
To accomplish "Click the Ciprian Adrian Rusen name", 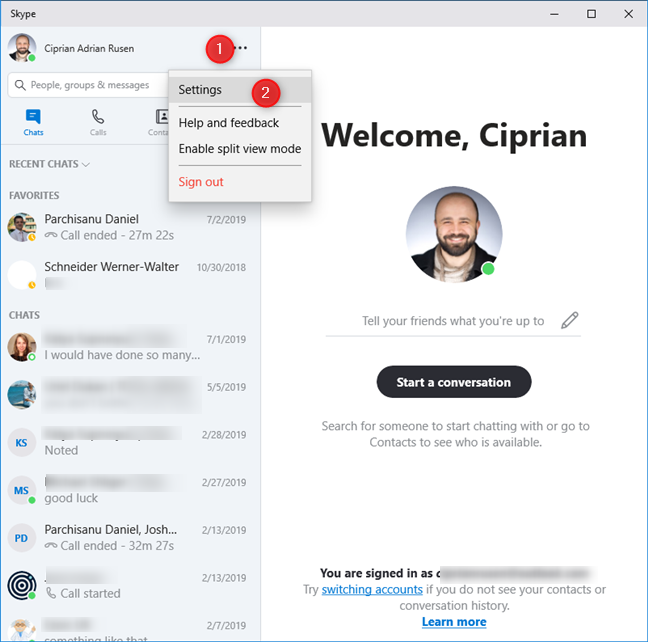I will tap(89, 48).
